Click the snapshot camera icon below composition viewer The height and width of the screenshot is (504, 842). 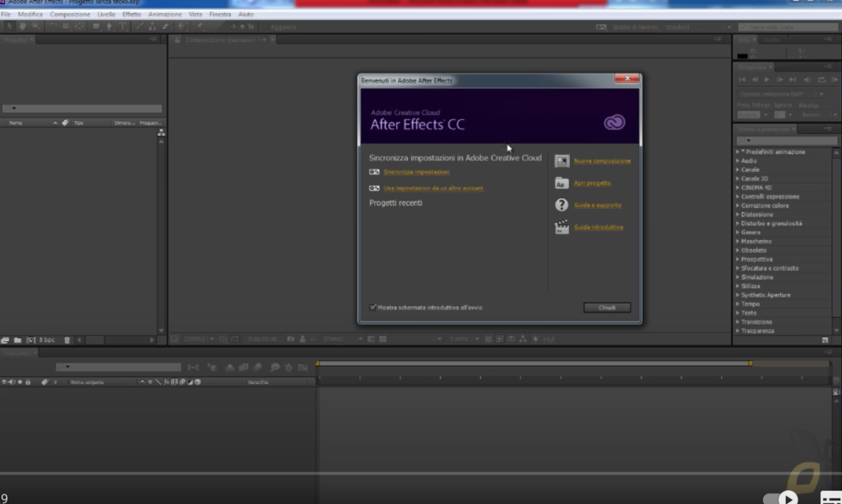[x=290, y=340]
